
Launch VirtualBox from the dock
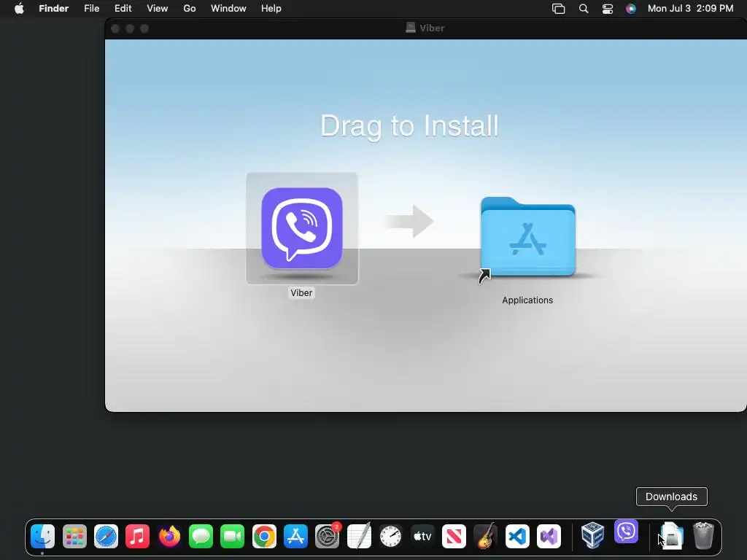tap(592, 535)
